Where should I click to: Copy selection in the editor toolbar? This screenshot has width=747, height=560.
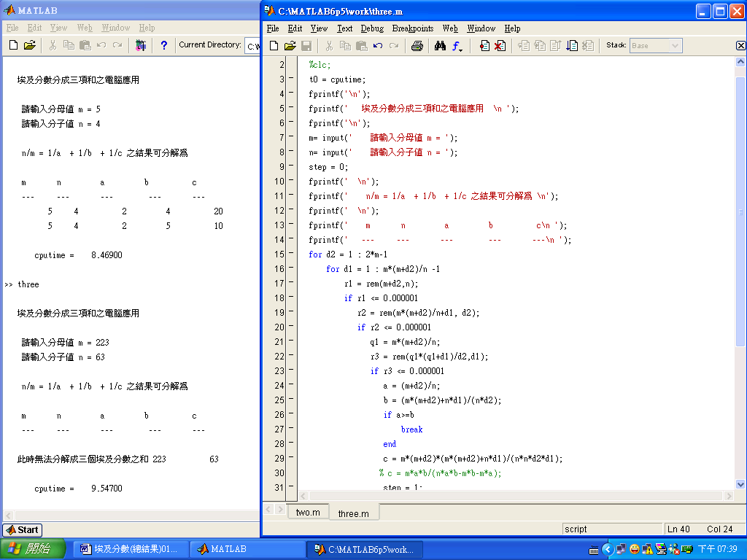click(x=345, y=46)
